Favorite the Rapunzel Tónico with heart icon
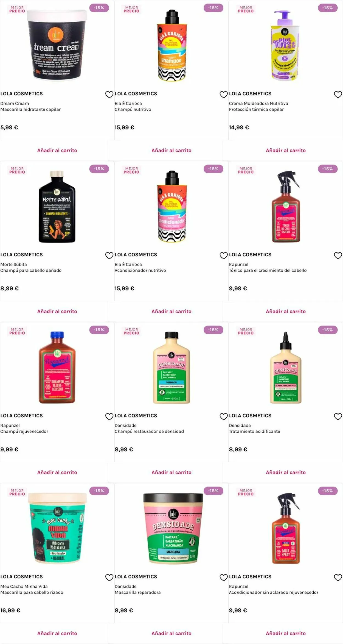The height and width of the screenshot is (644, 343). click(x=338, y=256)
